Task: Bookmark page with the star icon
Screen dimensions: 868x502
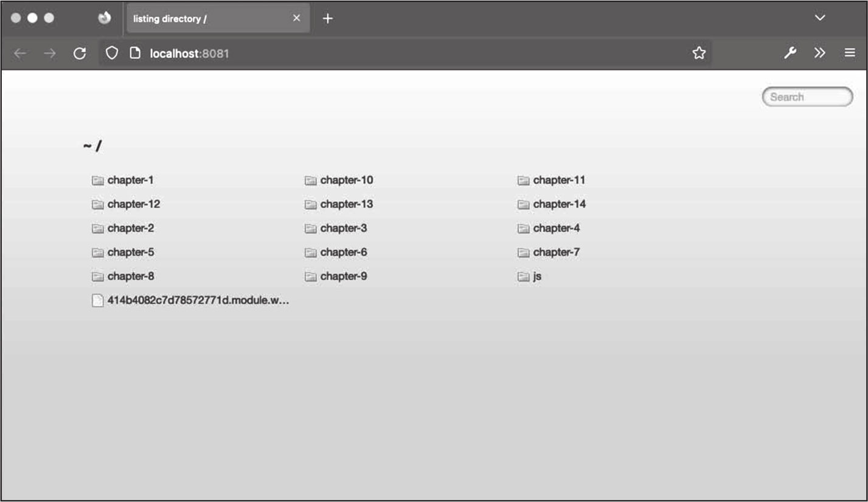Action: tap(699, 54)
